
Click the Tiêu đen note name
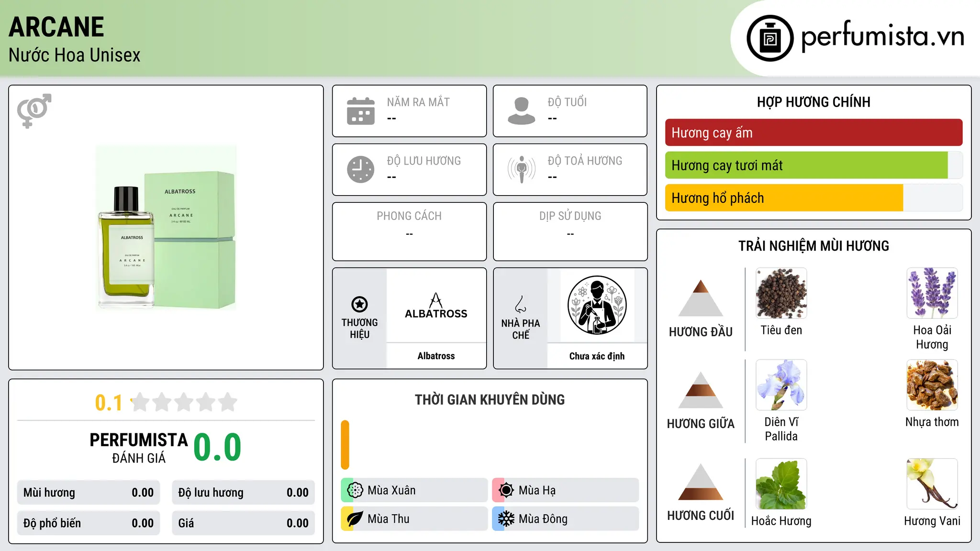(781, 331)
